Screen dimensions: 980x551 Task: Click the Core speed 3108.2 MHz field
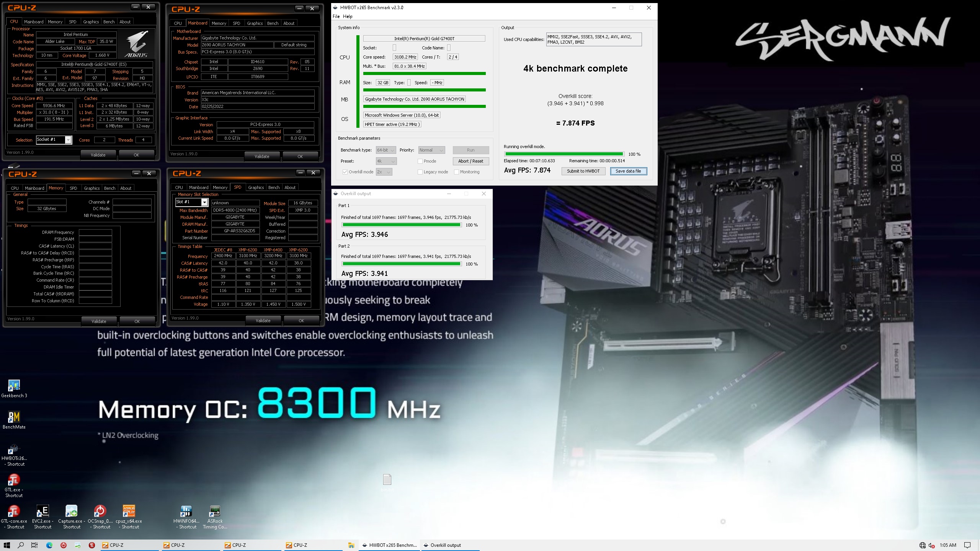(405, 57)
